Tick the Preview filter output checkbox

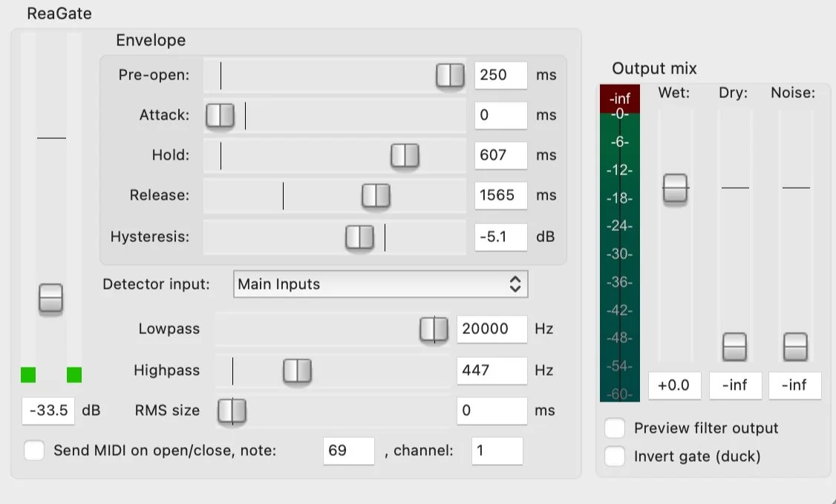[615, 428]
